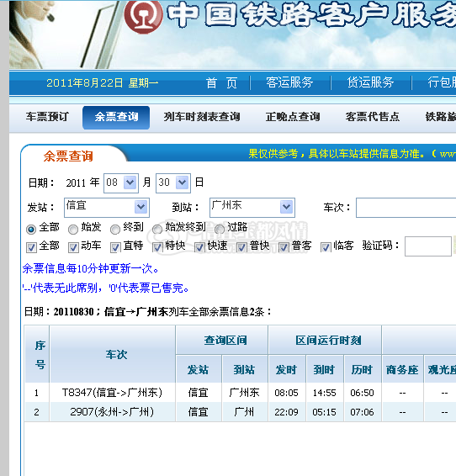
Task: Click the 发时 column header
Action: point(286,370)
